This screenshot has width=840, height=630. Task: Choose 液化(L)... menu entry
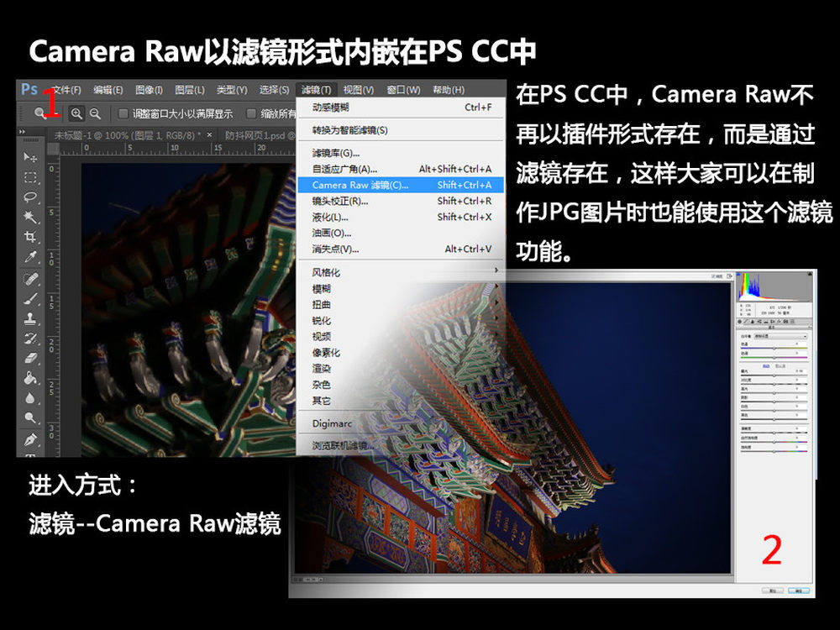pyautogui.click(x=400, y=217)
